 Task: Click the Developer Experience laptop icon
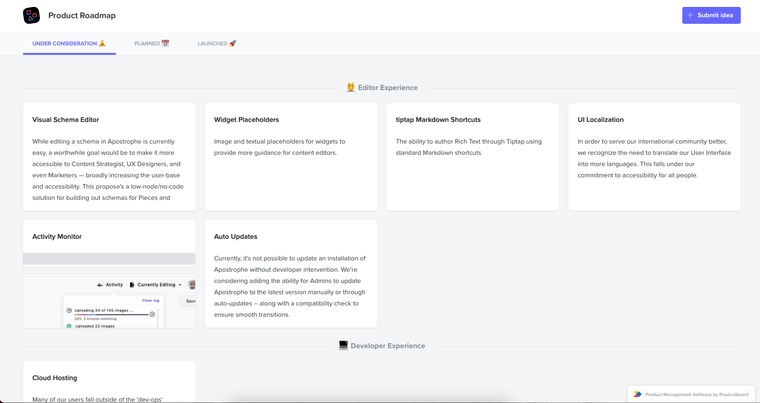click(343, 345)
